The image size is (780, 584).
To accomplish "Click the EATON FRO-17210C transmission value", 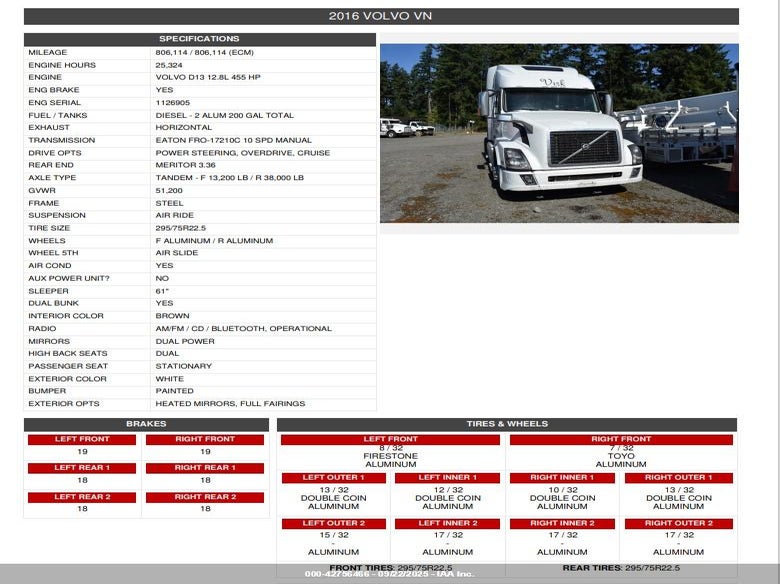I will (233, 140).
